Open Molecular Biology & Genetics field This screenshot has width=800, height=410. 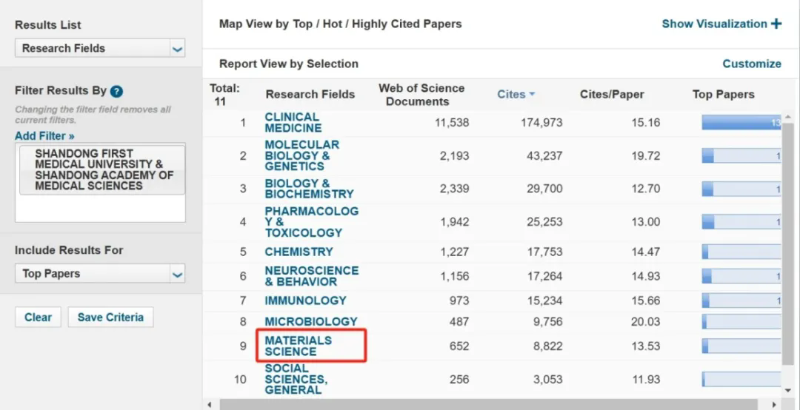301,156
